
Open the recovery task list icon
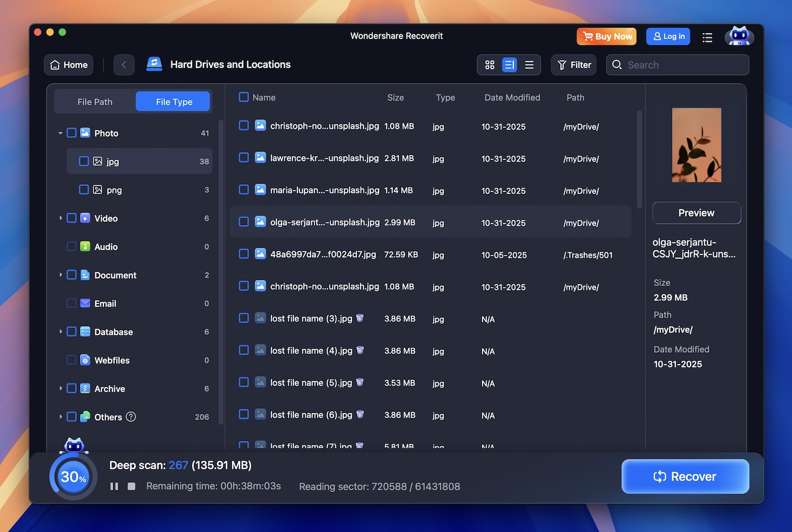pyautogui.click(x=707, y=37)
